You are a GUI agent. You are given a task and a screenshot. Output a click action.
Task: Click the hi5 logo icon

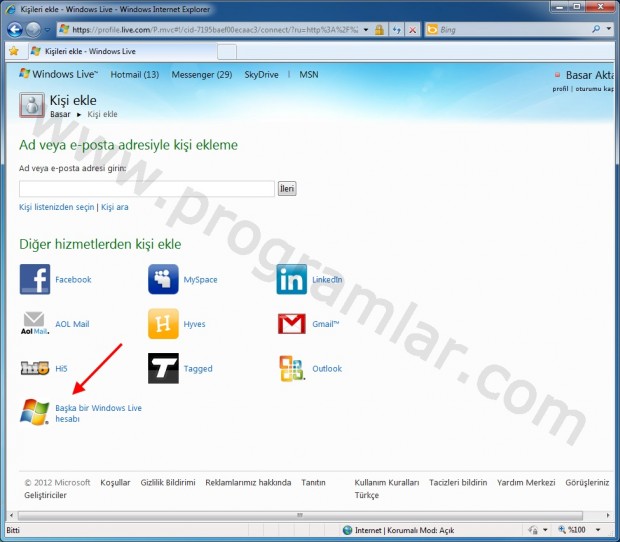[x=35, y=368]
